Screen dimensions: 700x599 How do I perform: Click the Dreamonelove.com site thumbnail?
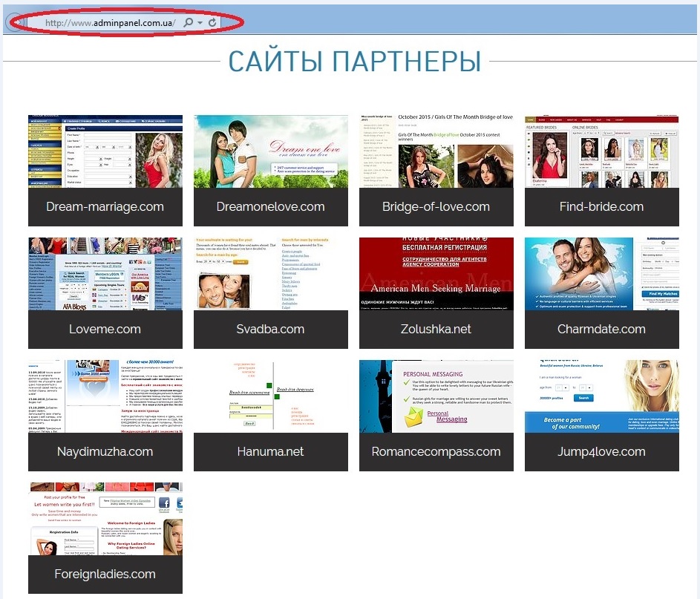(x=271, y=151)
